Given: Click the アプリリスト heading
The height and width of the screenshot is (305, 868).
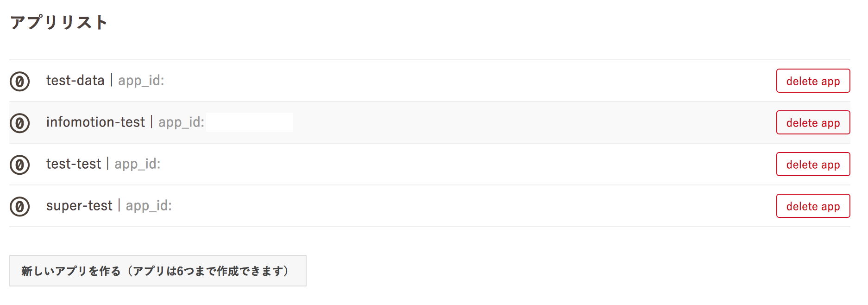Looking at the screenshot, I should 59,22.
